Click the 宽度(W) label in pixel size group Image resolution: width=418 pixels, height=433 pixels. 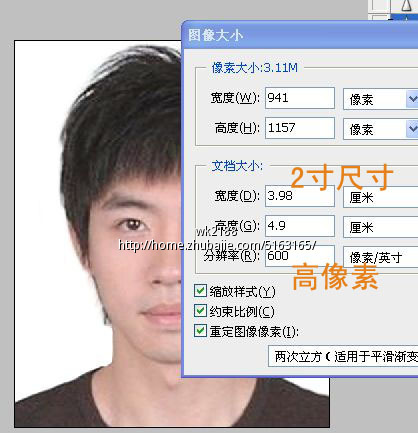(235, 98)
